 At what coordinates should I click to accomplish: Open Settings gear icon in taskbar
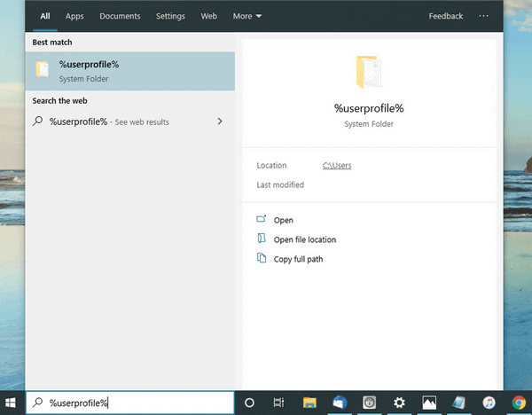click(x=399, y=403)
